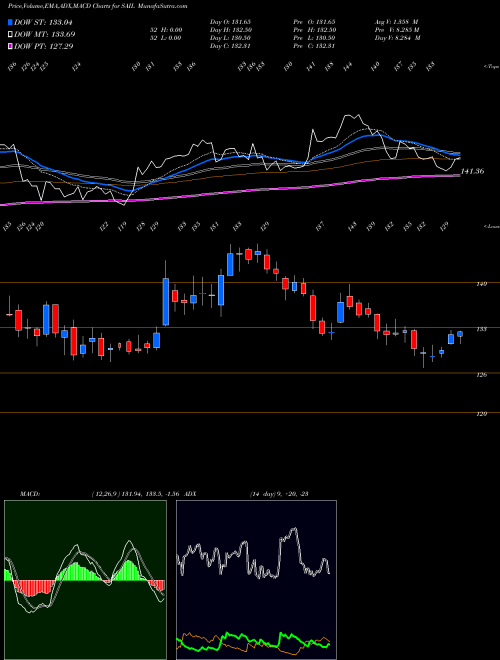Select the Avg V: 1.358 M volume
Image resolution: width=500 pixels, height=660 pixels.
(396, 21)
